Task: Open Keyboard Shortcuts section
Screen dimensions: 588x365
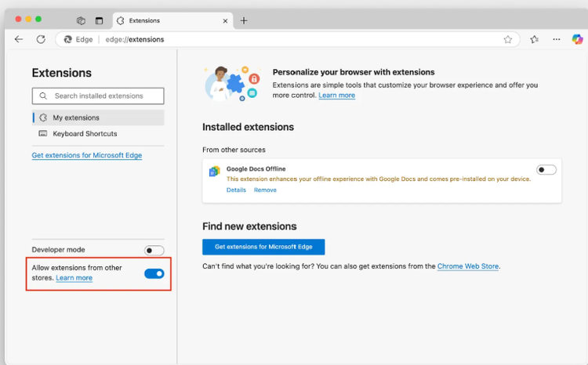Action: click(x=85, y=134)
